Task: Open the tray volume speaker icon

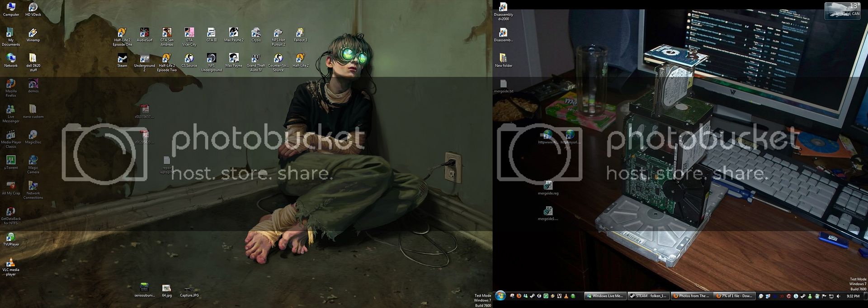Action: tap(839, 296)
